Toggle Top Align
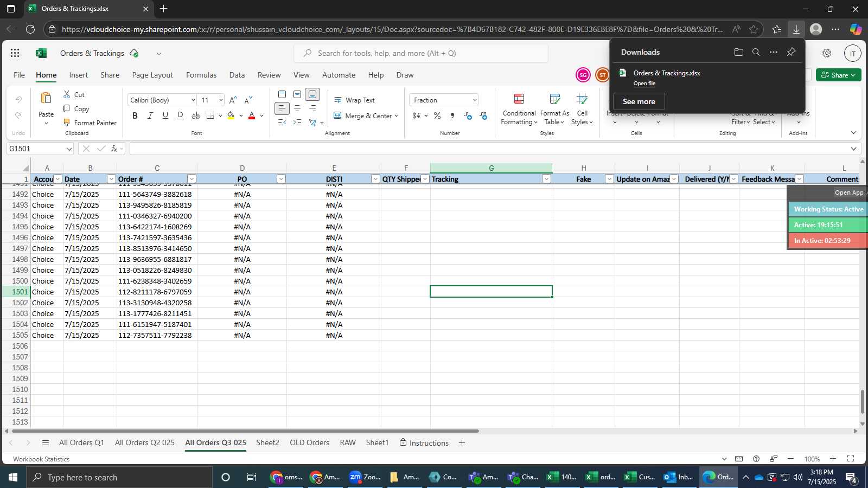The height and width of the screenshot is (488, 868). (x=282, y=94)
